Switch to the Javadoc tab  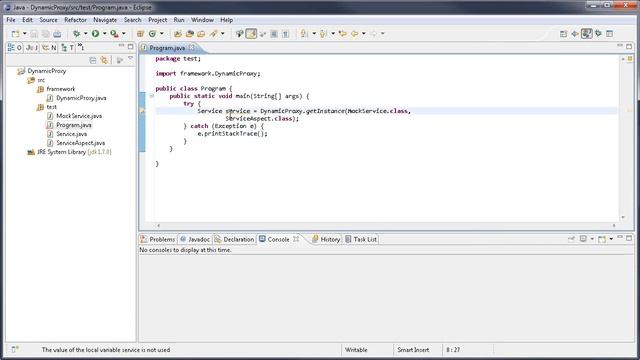pos(195,239)
